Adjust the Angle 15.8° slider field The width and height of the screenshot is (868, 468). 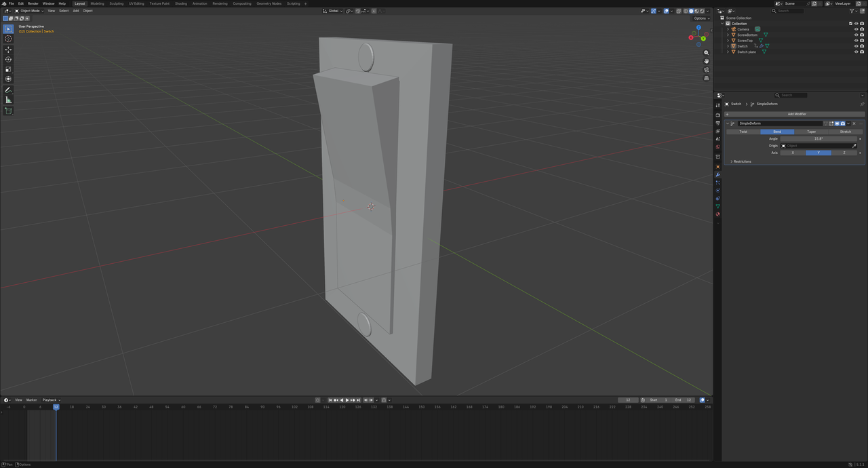[818, 138]
